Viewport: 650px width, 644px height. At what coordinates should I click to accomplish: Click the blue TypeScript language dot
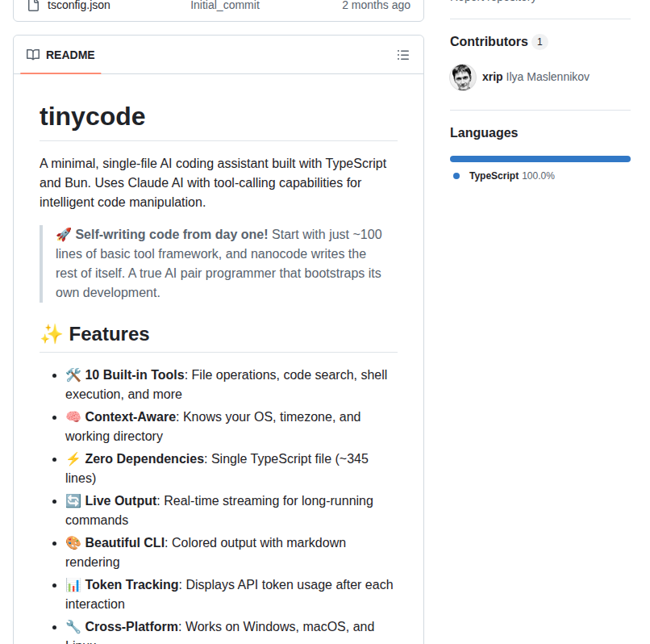458,175
